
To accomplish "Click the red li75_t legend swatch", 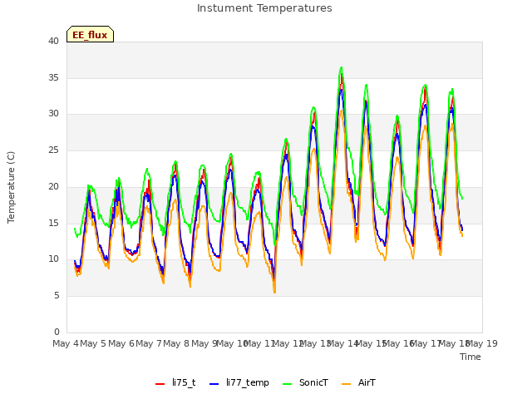I will (160, 383).
